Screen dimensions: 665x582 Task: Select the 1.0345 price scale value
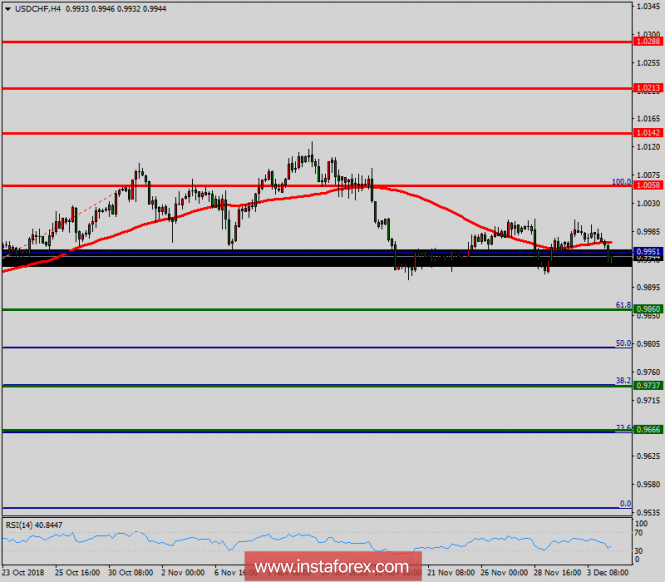coord(648,6)
